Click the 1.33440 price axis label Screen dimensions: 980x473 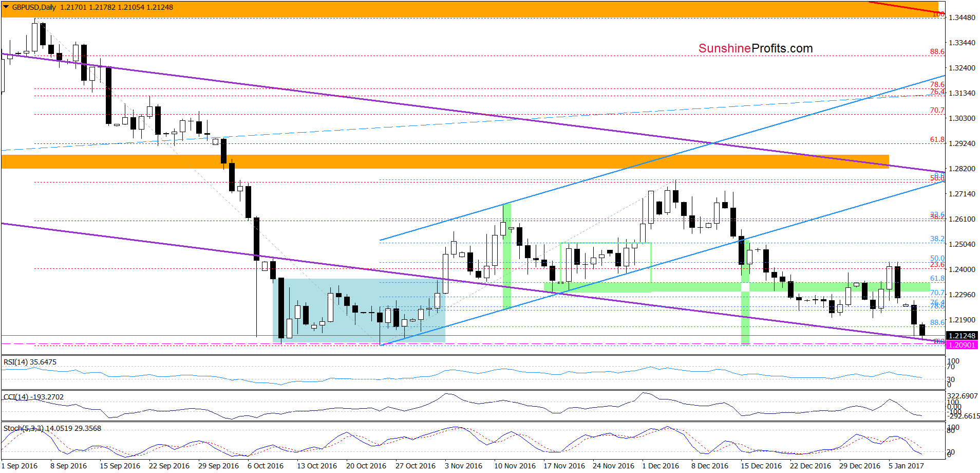coord(962,43)
